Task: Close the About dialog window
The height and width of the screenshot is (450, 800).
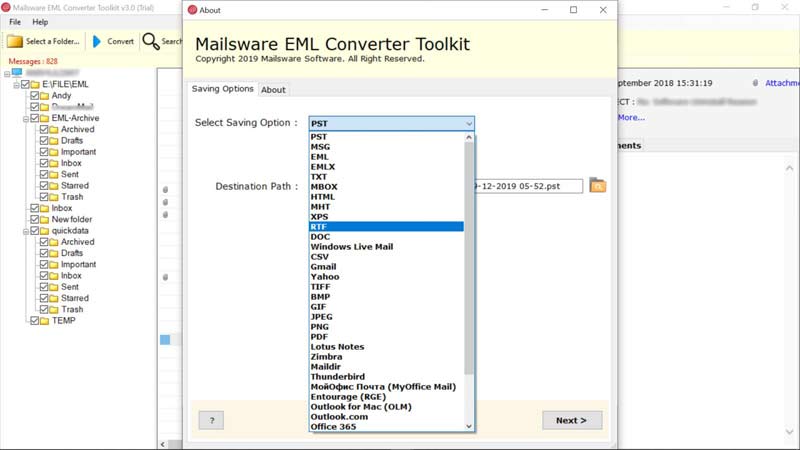Action: click(x=603, y=10)
